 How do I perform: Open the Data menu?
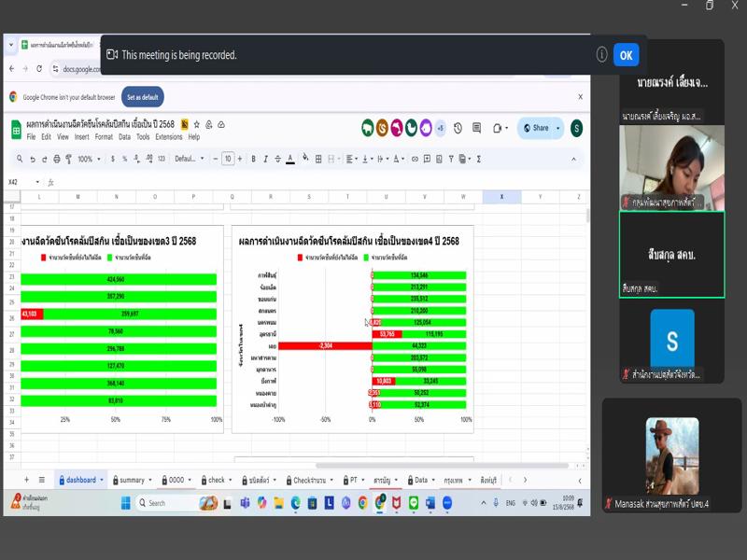(x=124, y=136)
